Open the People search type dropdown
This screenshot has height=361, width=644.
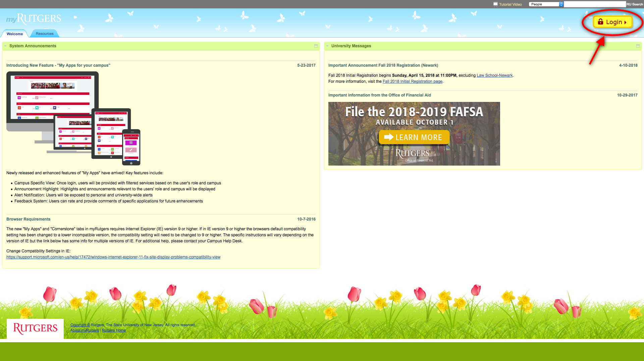546,4
